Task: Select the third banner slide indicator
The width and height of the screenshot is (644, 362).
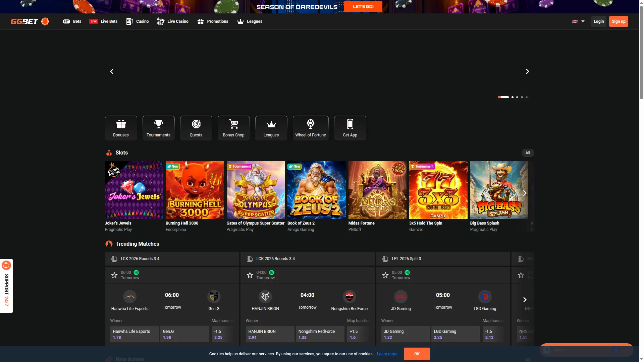Action: tap(517, 97)
